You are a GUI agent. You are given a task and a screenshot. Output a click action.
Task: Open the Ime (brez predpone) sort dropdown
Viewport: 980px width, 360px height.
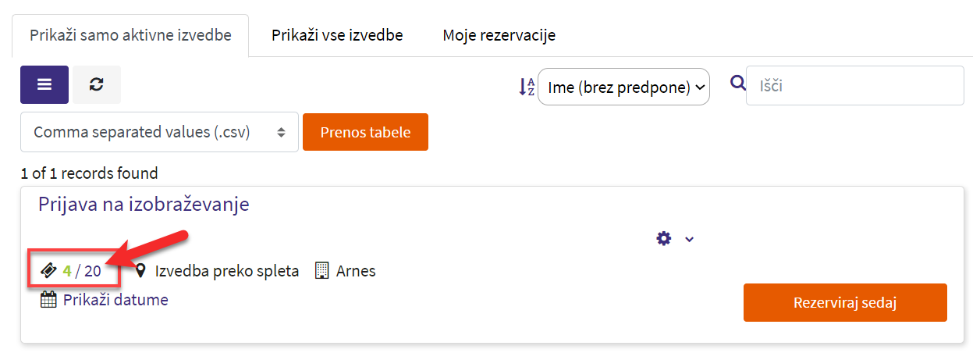pyautogui.click(x=624, y=87)
